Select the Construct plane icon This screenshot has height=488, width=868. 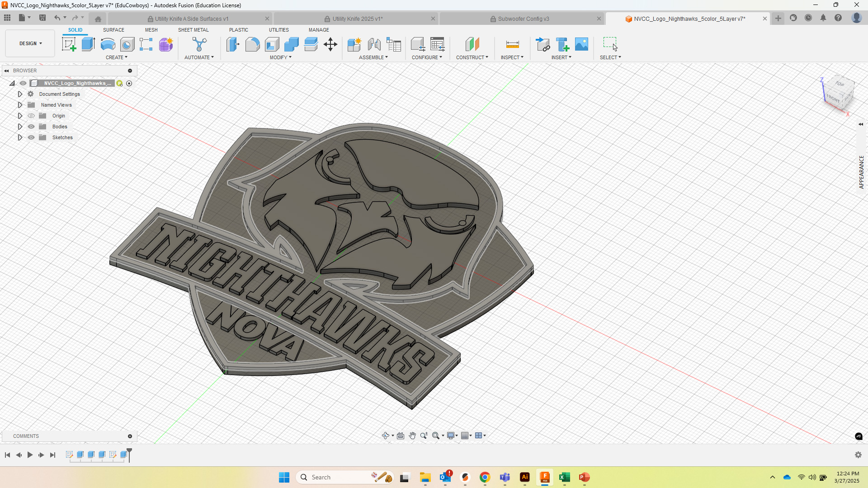[472, 44]
